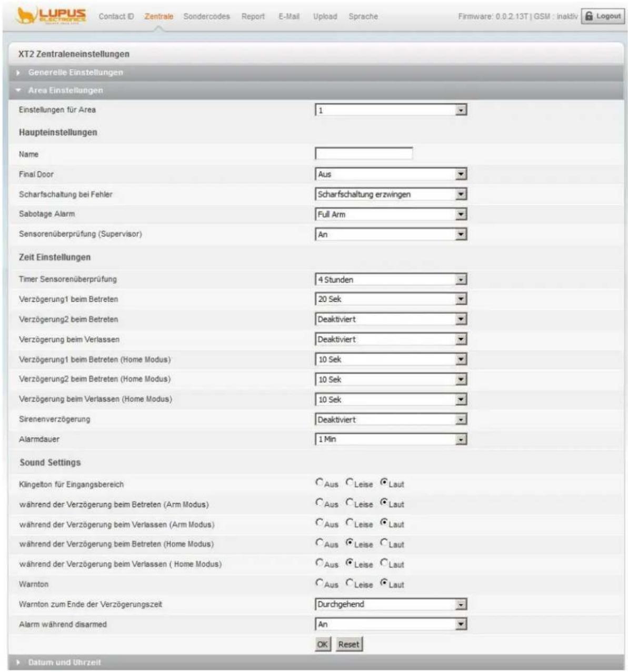Select Leise for Betreten (Home Modus) sound
Viewport: 628px width, 672px height.
[x=350, y=542]
